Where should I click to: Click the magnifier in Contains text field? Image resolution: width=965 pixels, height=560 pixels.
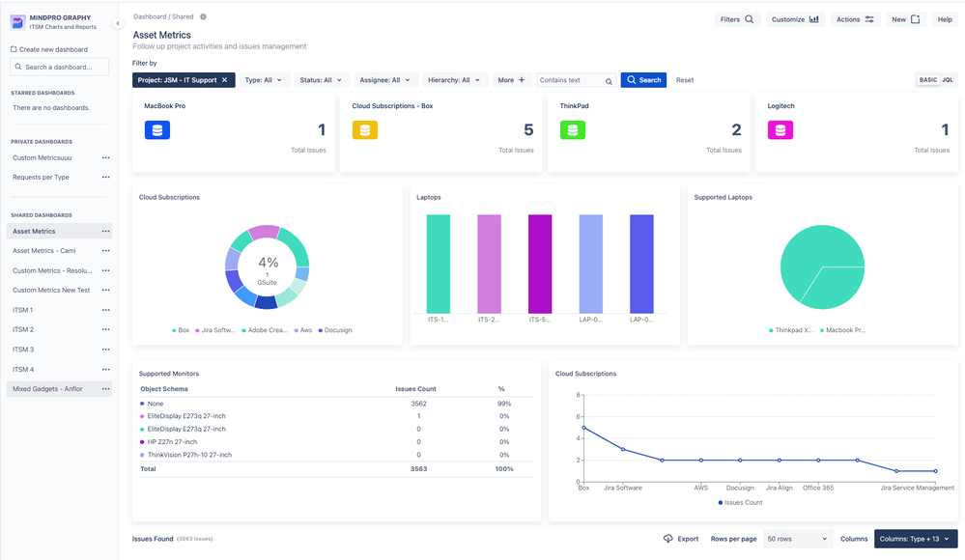609,80
